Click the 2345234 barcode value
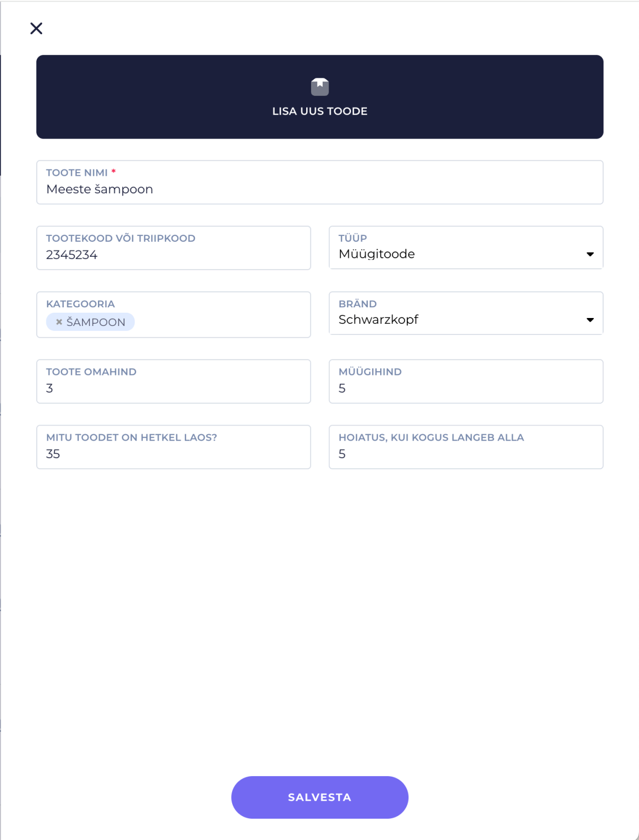This screenshot has width=639, height=840. point(72,255)
